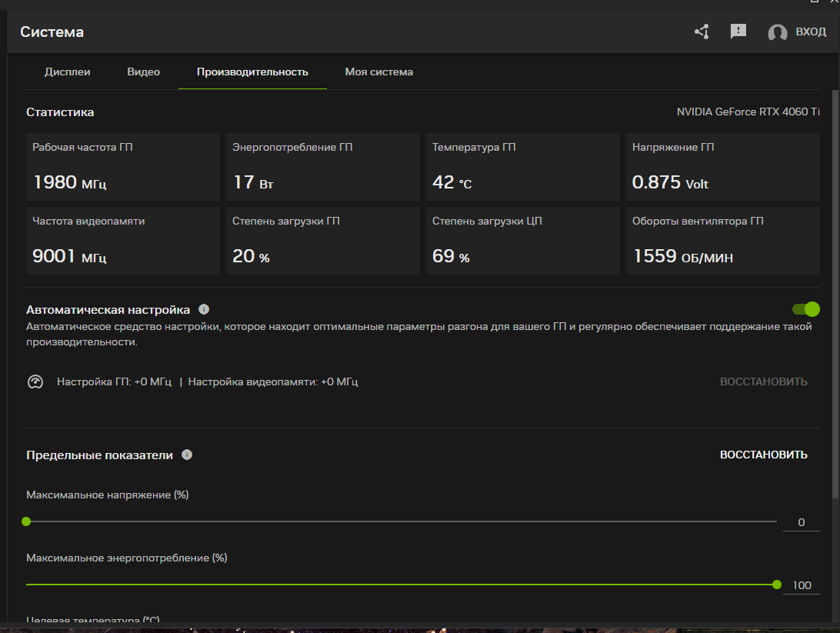The height and width of the screenshot is (633, 840).
Task: Click the greyed ВОССТАНОВИТЬ under automatic tuning
Action: pos(763,381)
